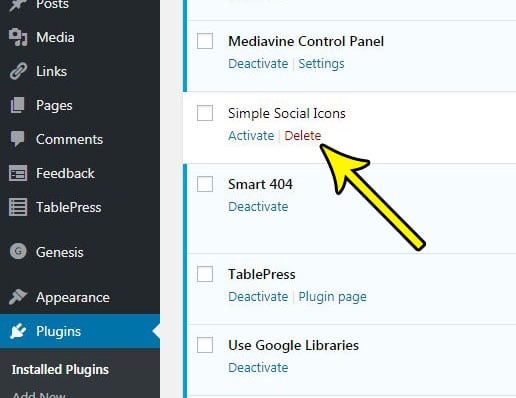Open the Media library icon
The width and height of the screenshot is (516, 398).
pos(18,37)
